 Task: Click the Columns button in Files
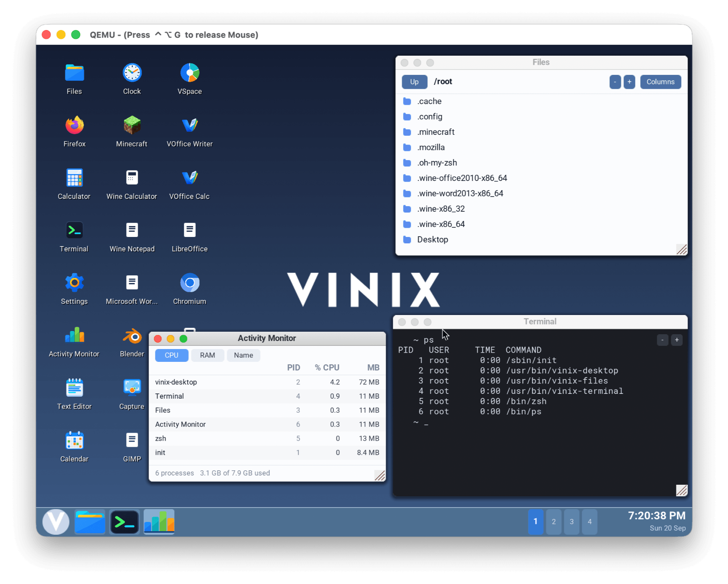pos(660,82)
